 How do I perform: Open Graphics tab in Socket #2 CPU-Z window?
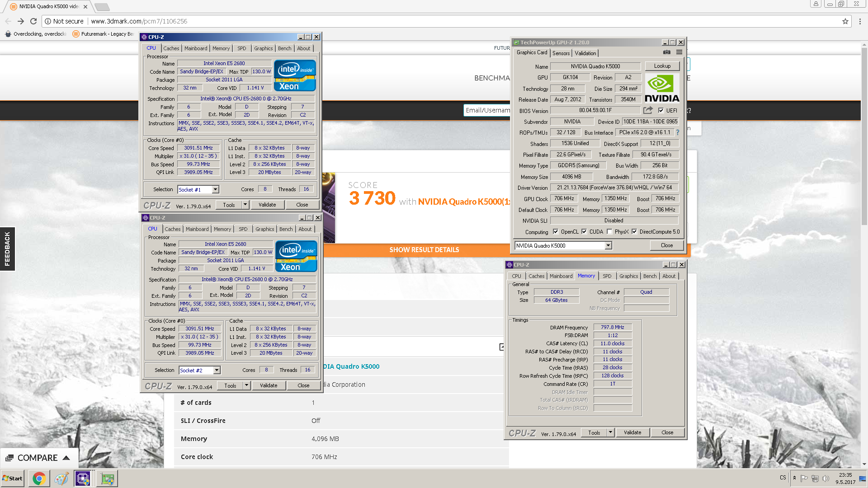[265, 229]
